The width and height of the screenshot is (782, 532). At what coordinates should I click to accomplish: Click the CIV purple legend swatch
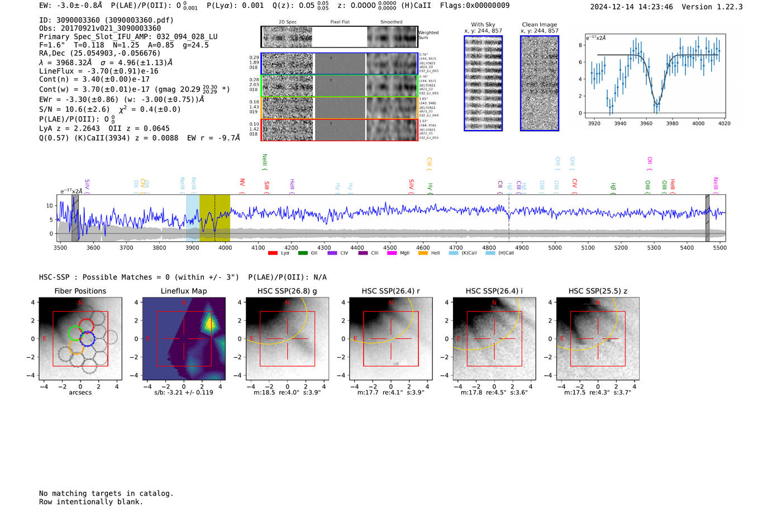[332, 253]
